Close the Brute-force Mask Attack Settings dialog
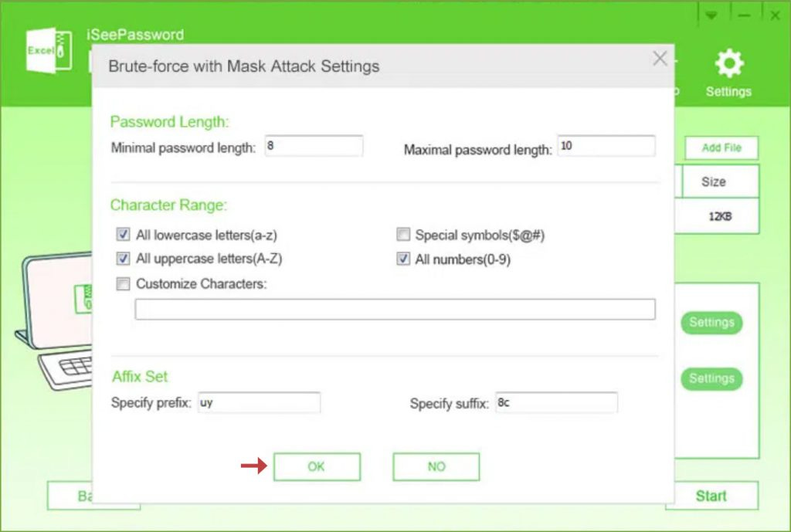Screen dimensions: 791x532 (659, 58)
